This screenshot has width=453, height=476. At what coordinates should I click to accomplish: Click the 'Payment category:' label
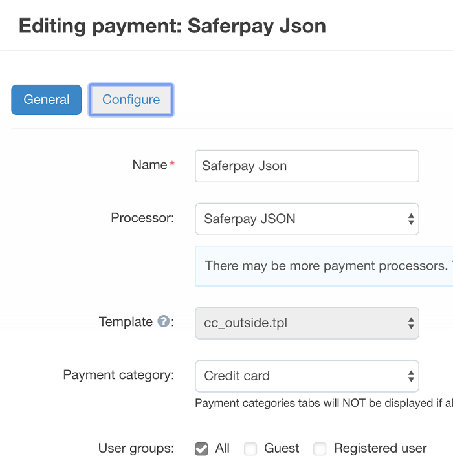118,374
